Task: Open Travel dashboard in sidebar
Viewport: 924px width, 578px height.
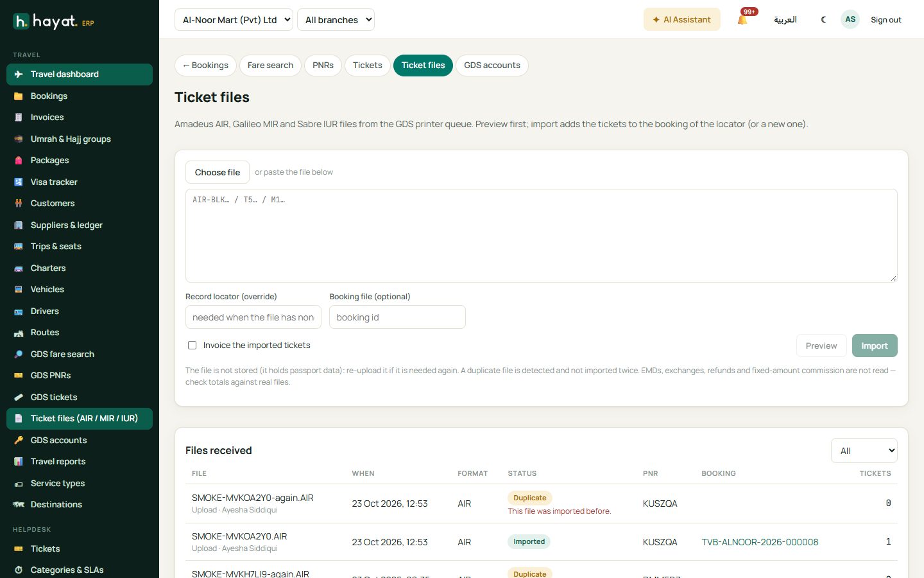Action: coord(80,74)
